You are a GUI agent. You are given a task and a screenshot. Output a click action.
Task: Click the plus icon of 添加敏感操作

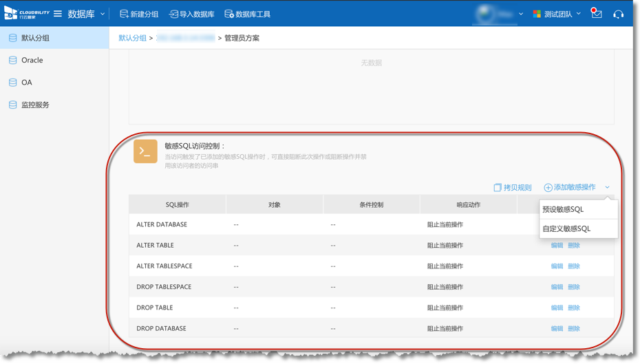548,187
